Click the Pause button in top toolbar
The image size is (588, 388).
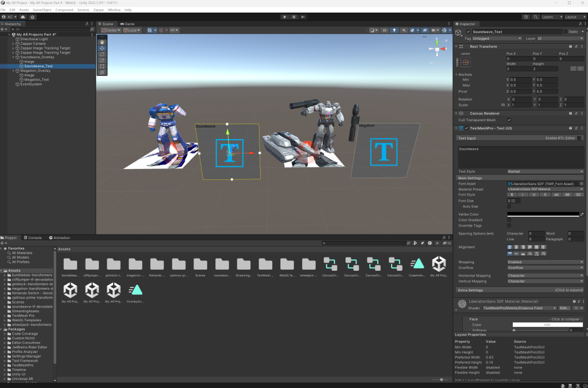pyautogui.click(x=294, y=17)
